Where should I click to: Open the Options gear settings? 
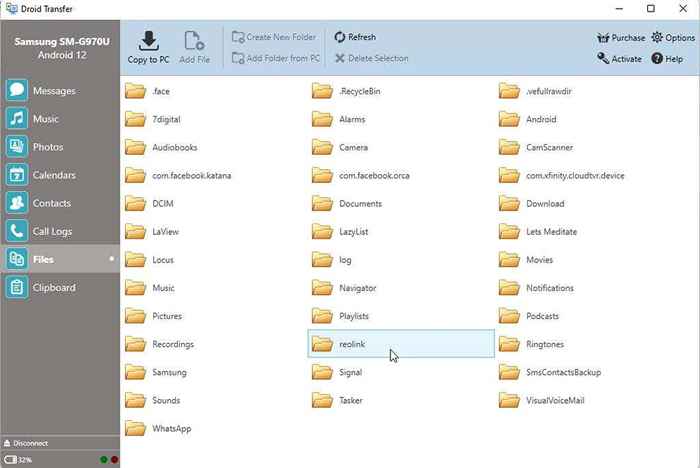pos(673,38)
